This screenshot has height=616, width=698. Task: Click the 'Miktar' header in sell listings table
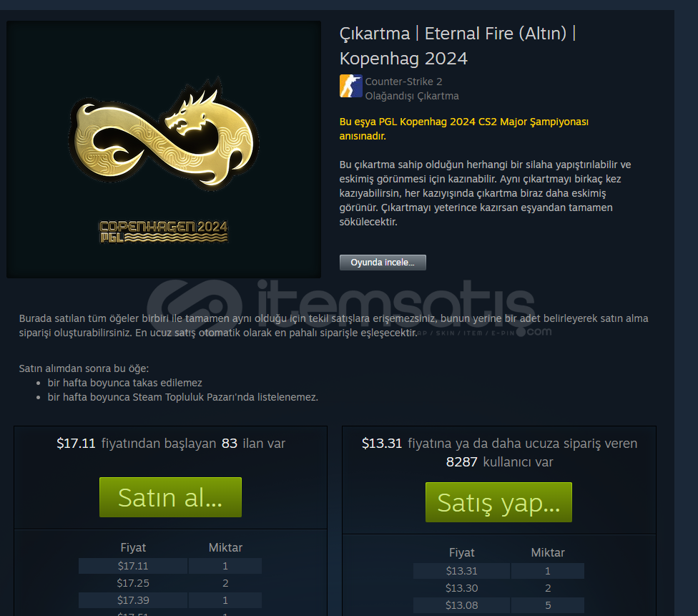[x=225, y=547]
